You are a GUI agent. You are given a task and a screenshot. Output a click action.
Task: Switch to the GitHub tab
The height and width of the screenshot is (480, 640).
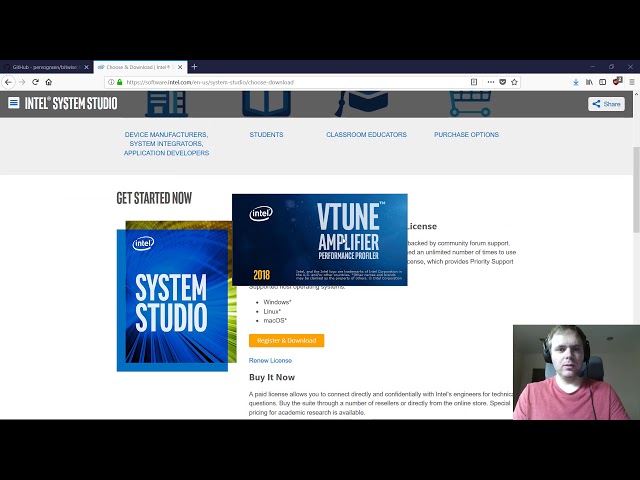coord(44,67)
